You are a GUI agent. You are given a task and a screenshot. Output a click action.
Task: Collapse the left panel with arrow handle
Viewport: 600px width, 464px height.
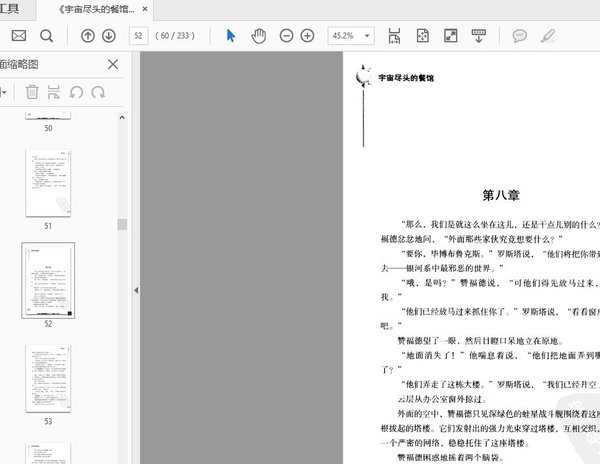[136, 290]
